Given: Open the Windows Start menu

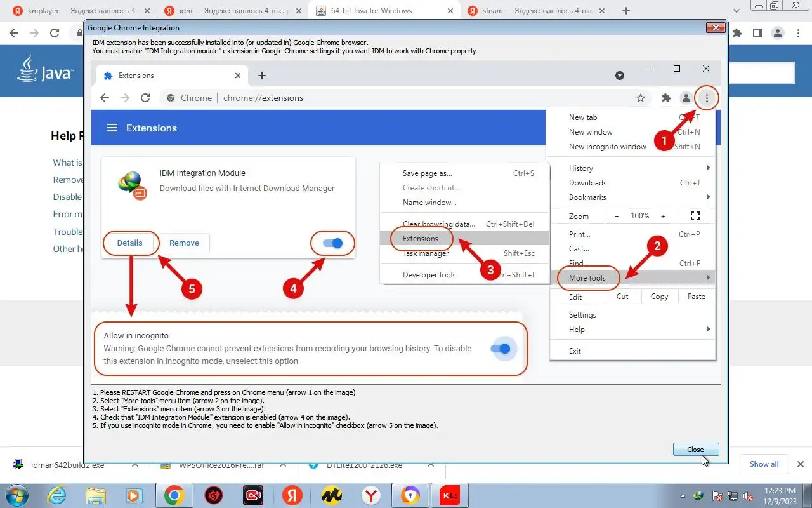Looking at the screenshot, I should (18, 495).
